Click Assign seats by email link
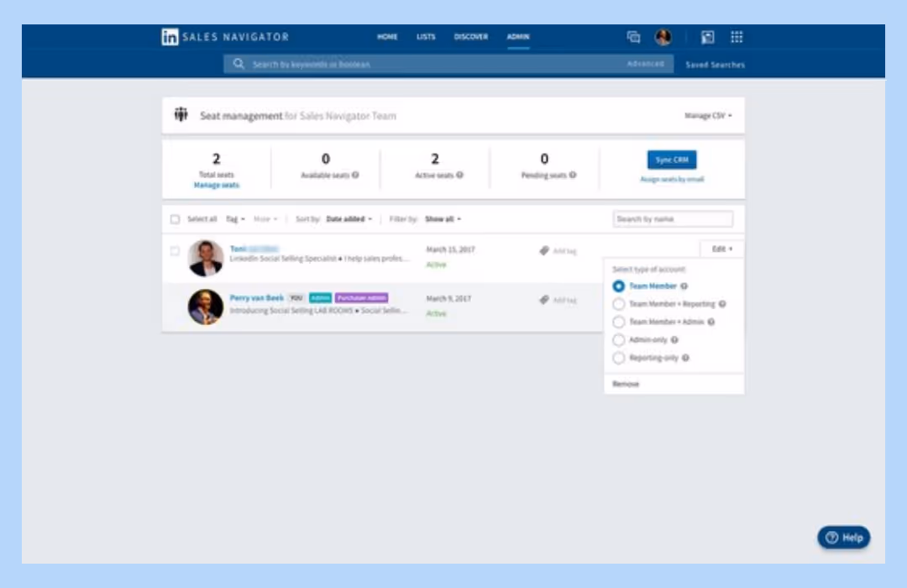Screen dimensions: 907x588 coord(672,180)
